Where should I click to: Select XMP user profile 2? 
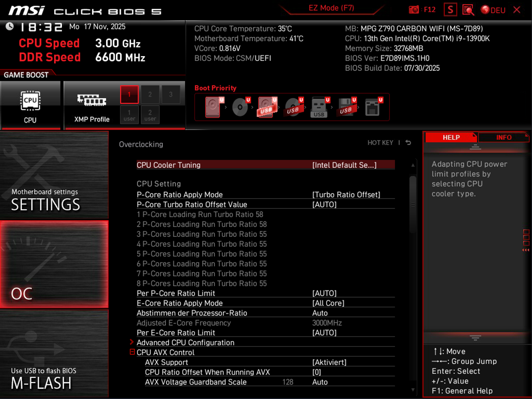click(x=150, y=115)
